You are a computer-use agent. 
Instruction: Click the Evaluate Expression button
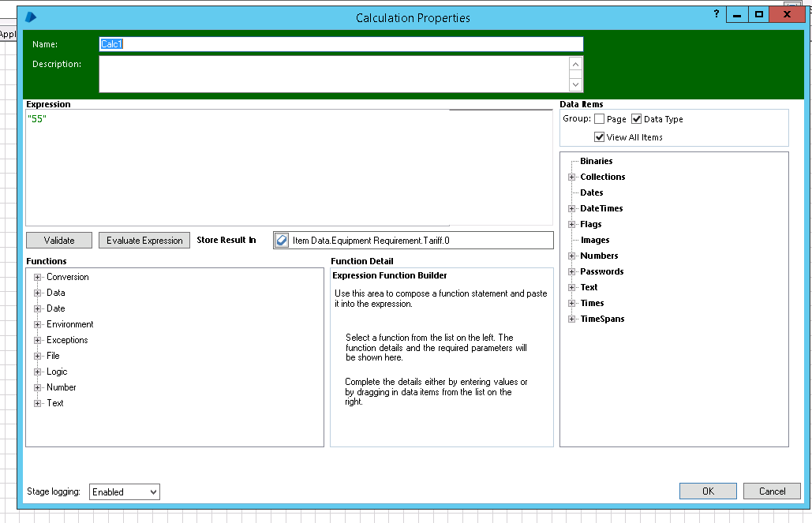[x=144, y=241]
